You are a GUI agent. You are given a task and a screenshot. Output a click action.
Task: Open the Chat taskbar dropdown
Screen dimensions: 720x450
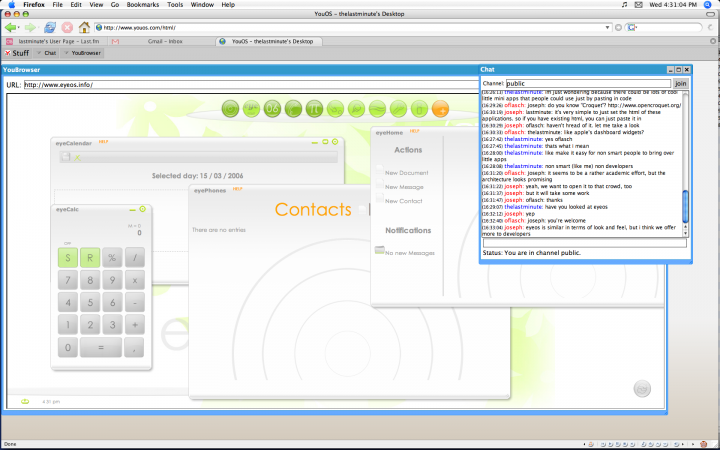46,53
